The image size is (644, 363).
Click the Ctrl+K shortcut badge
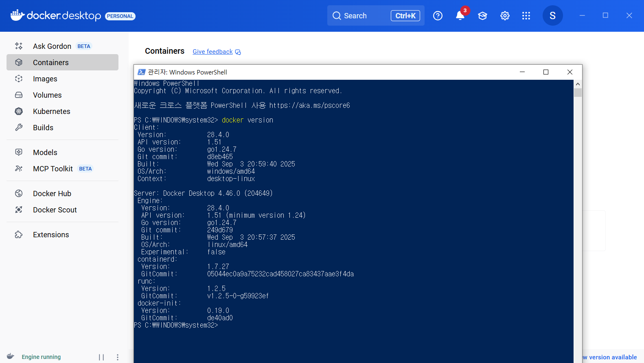(x=405, y=15)
